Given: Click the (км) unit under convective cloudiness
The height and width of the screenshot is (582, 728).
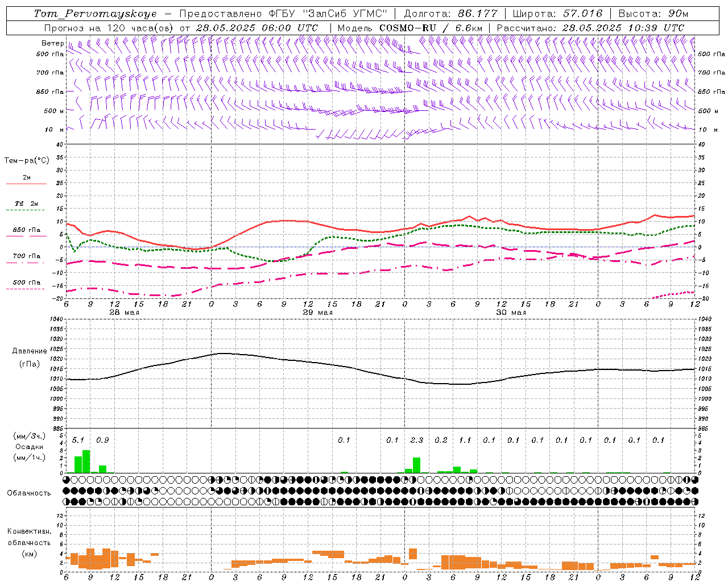Looking at the screenshot, I should pyautogui.click(x=29, y=554).
